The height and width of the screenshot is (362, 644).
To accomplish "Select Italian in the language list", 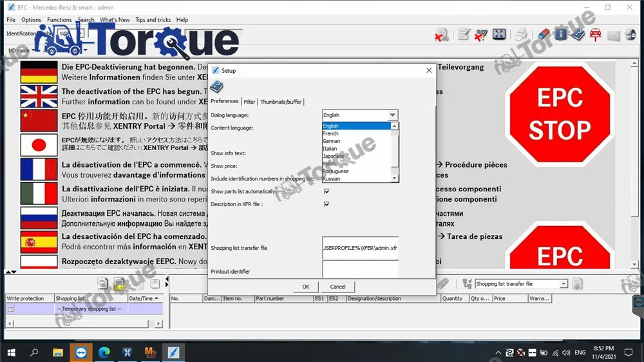I will 356,148.
